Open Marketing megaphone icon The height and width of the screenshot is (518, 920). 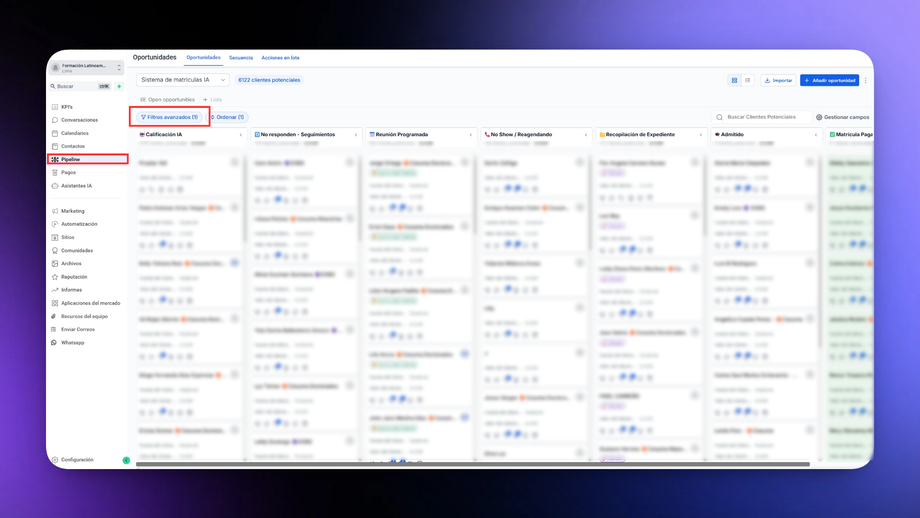pos(55,211)
